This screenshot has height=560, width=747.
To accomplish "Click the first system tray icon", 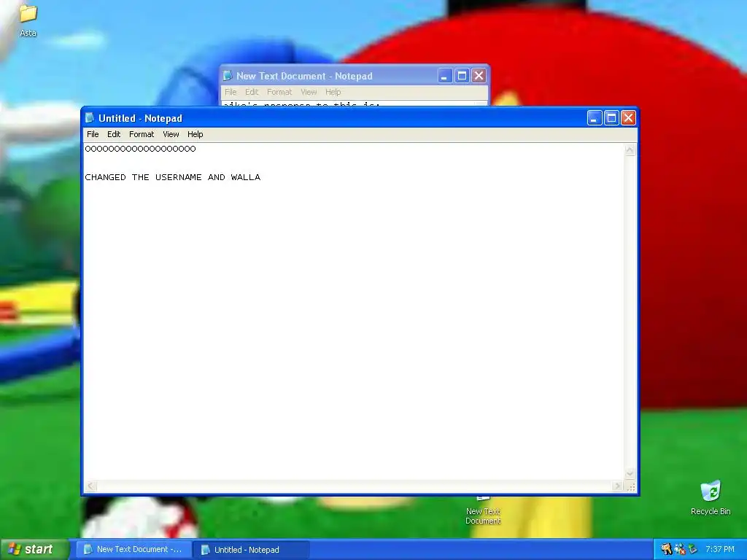I will 667,550.
